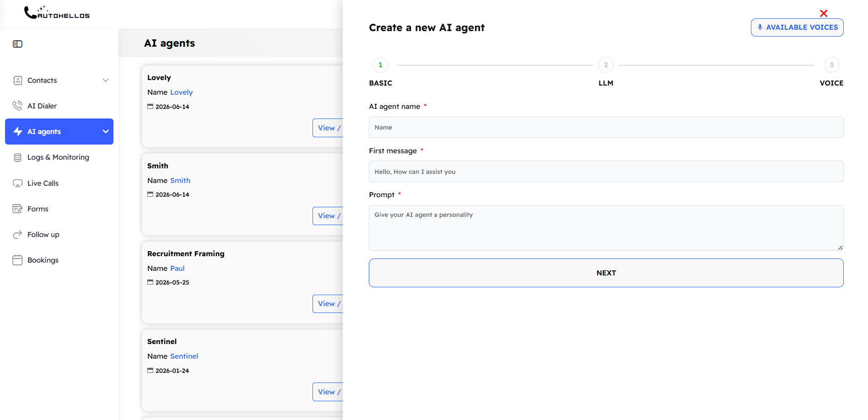Image resolution: width=868 pixels, height=420 pixels.
Task: Click the calendar icon on Lovely card
Action: (150, 107)
